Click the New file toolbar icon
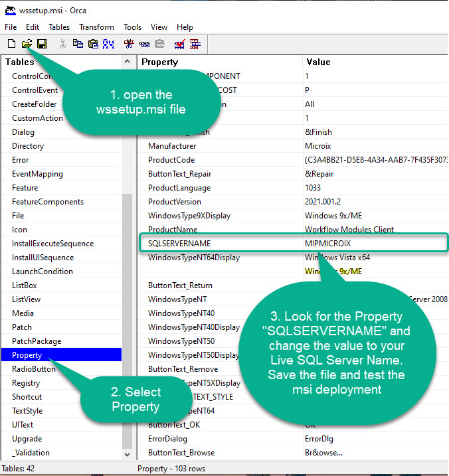 point(11,44)
